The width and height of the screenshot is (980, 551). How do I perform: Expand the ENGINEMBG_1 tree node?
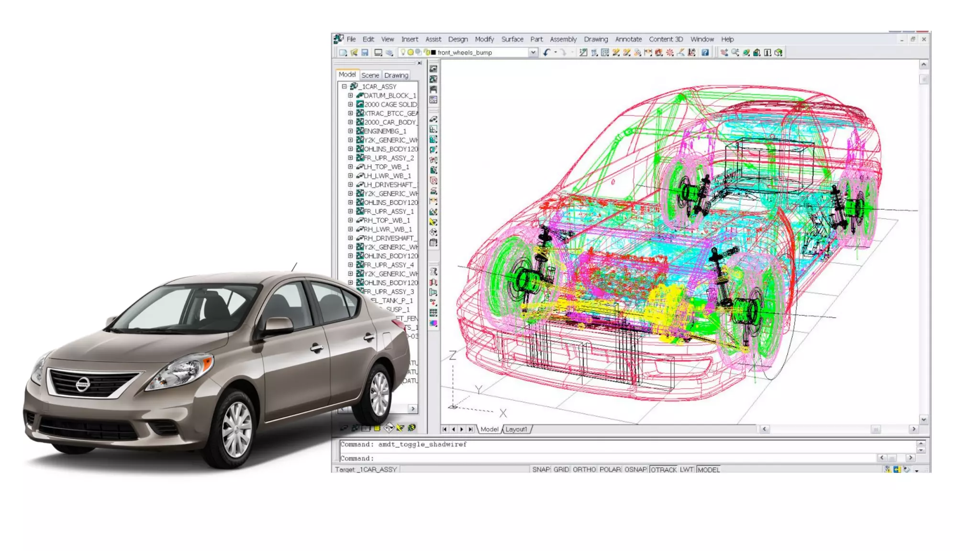pyautogui.click(x=350, y=131)
